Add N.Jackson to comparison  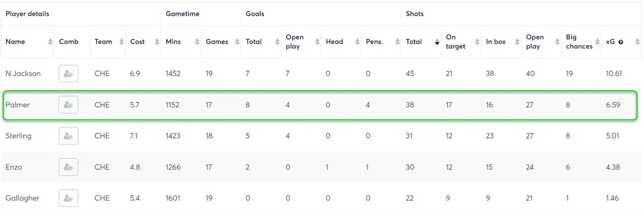[68, 74]
